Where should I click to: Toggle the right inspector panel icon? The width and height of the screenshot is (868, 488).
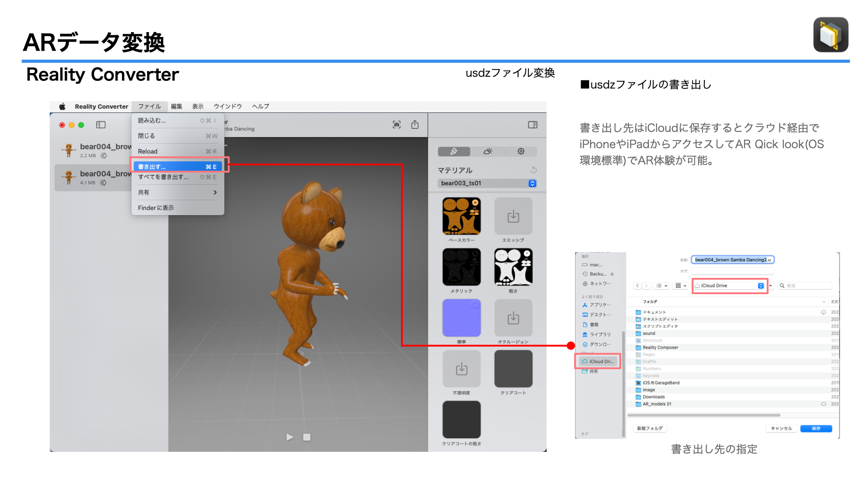[x=533, y=125]
